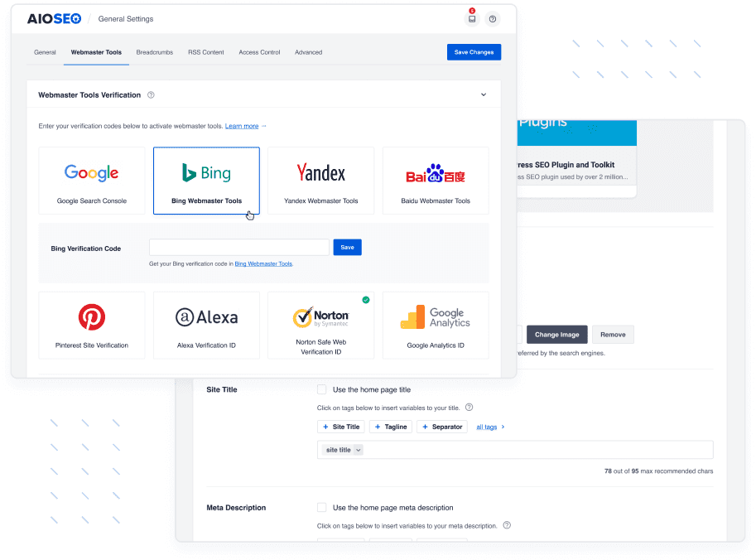Click the AIOSEO logo

coord(54,19)
